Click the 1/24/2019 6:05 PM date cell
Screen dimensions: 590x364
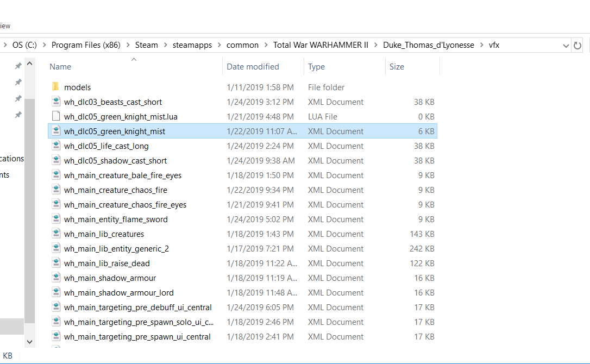[260, 307]
